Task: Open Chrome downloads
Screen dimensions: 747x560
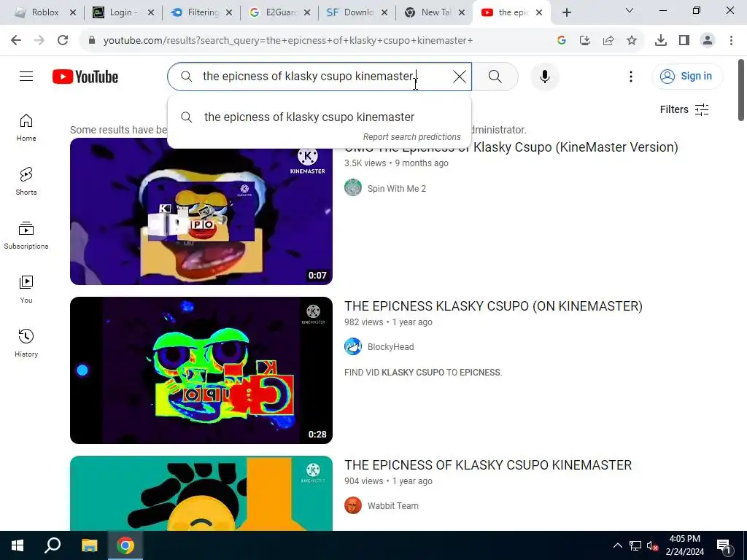Action: pyautogui.click(x=661, y=41)
